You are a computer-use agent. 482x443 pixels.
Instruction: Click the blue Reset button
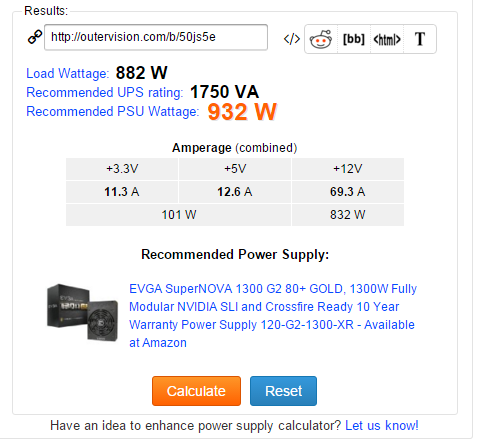[283, 391]
